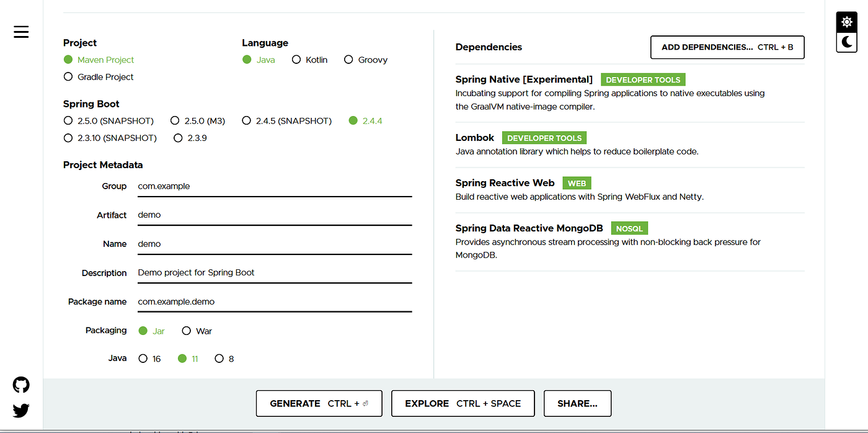Viewport: 868px width, 433px height.
Task: Click the Share button
Action: 577,403
